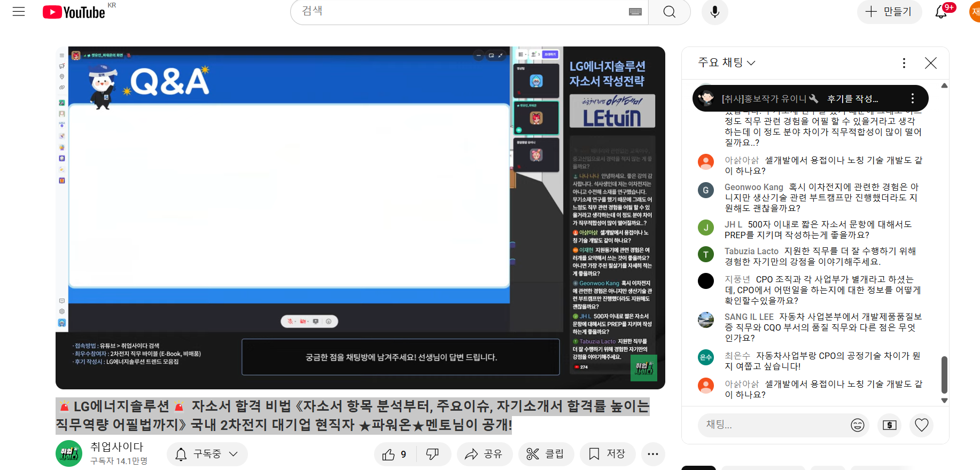The height and width of the screenshot is (470, 980).
Task: Click the search magnifier button
Action: pyautogui.click(x=669, y=12)
